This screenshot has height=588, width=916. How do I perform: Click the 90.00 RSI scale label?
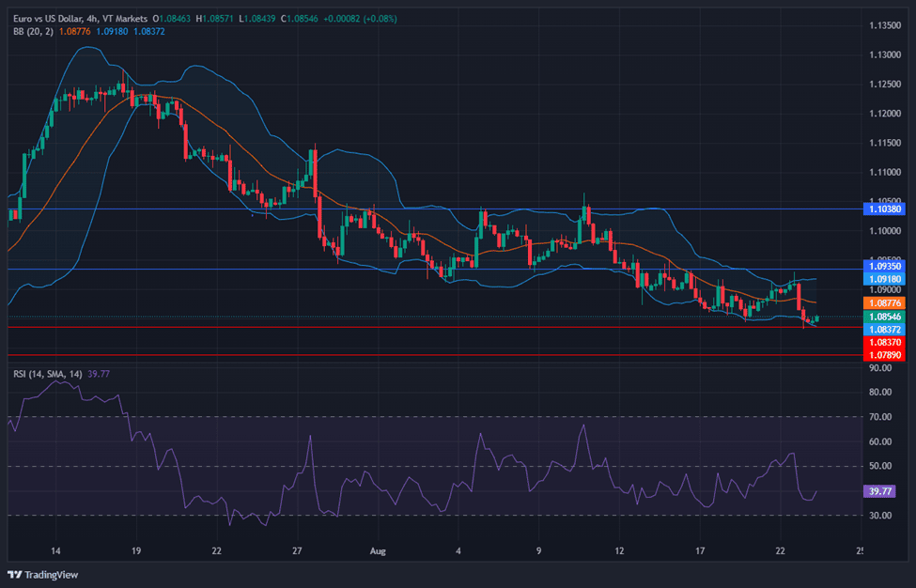[x=879, y=367]
